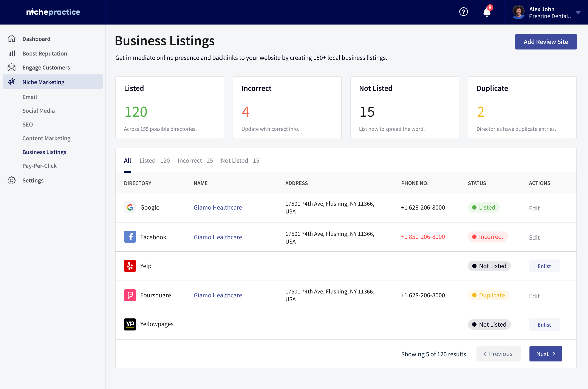This screenshot has width=588, height=389.
Task: Open Giamo Healthcare link in Google row
Action: (218, 207)
